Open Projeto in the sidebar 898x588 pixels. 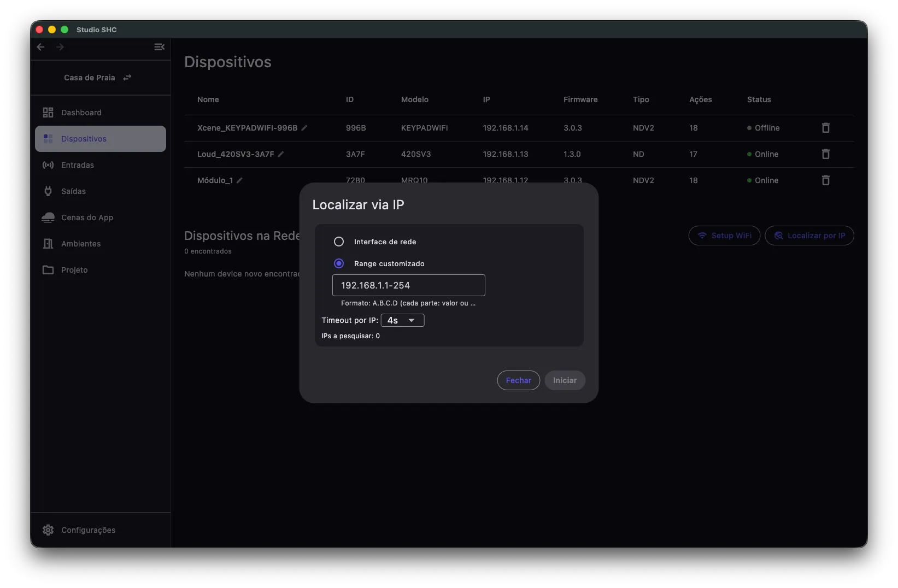[101, 270]
